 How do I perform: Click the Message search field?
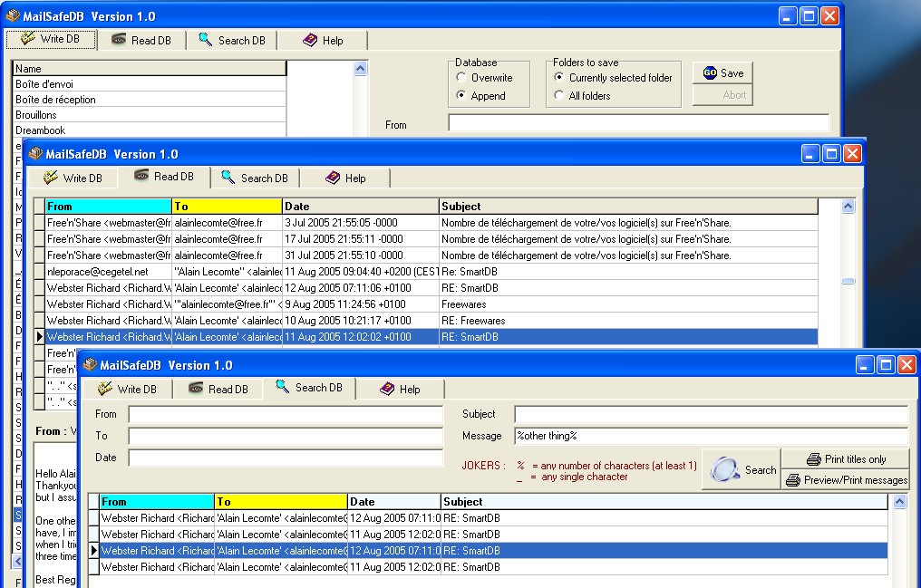[712, 436]
